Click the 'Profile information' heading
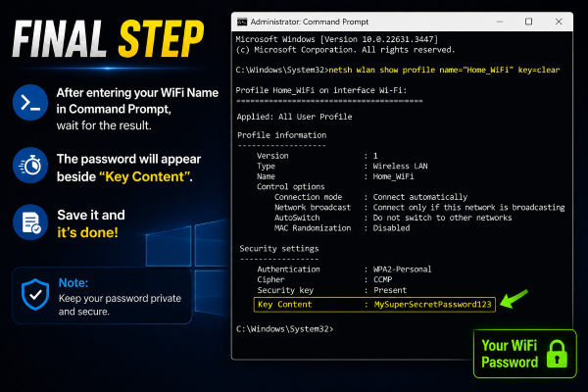588x392 pixels. click(x=282, y=135)
